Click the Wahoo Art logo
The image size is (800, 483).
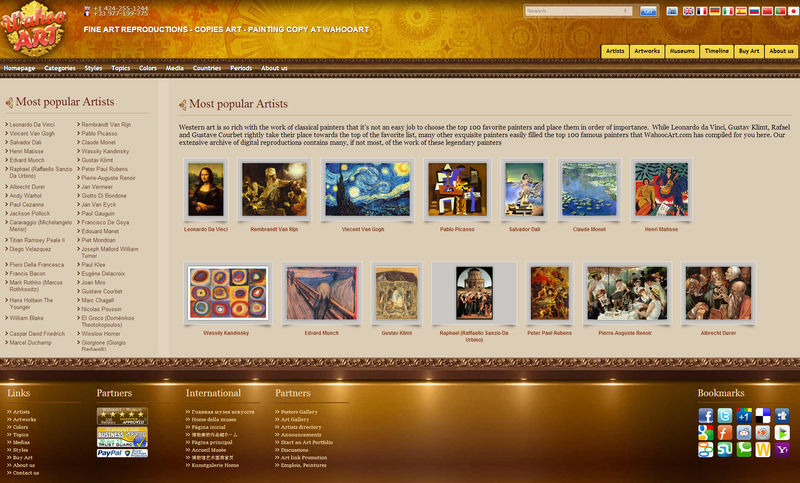38,28
